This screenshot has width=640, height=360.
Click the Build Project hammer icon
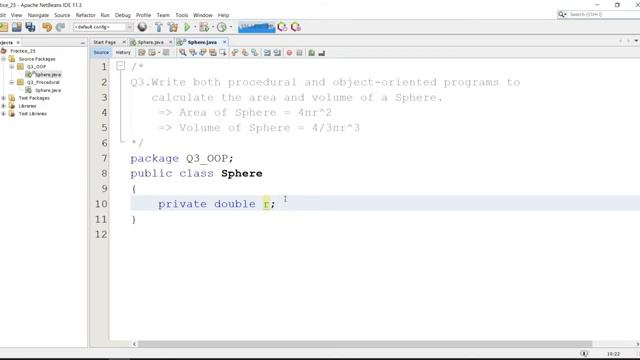159,27
